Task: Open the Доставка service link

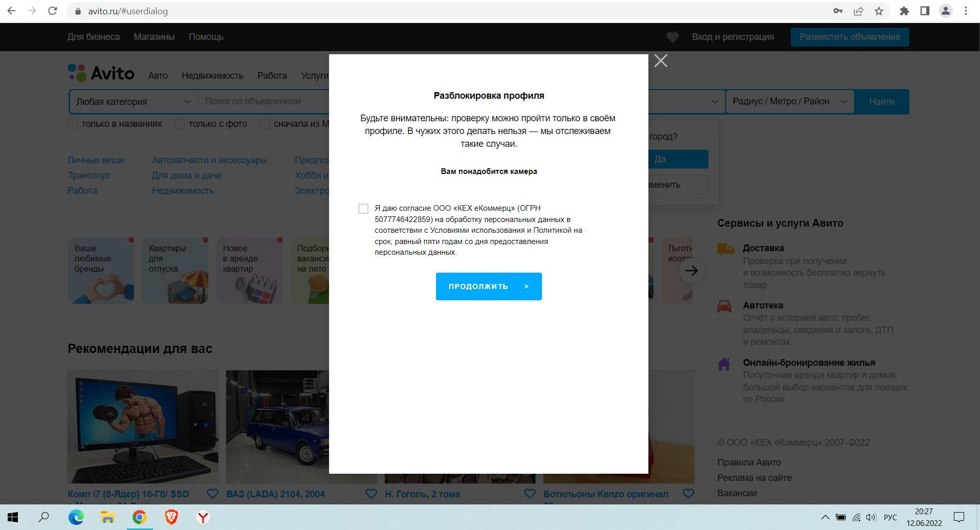Action: coord(763,248)
